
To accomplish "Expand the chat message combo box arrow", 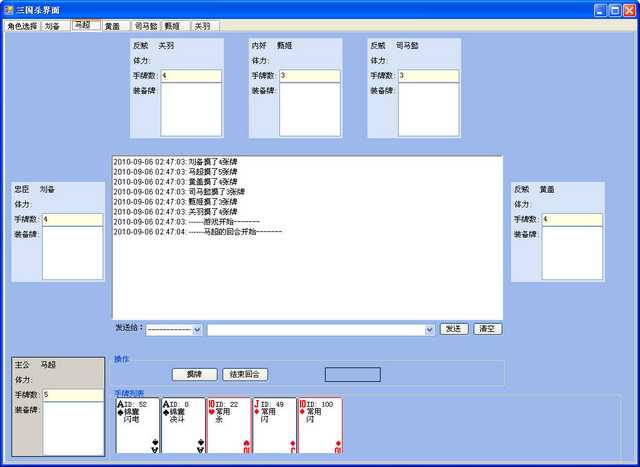I will pyautogui.click(x=430, y=329).
